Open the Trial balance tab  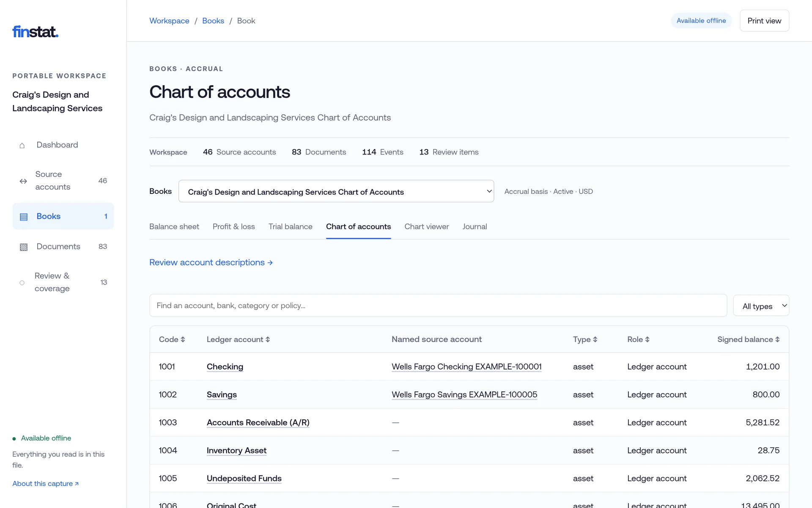(291, 226)
